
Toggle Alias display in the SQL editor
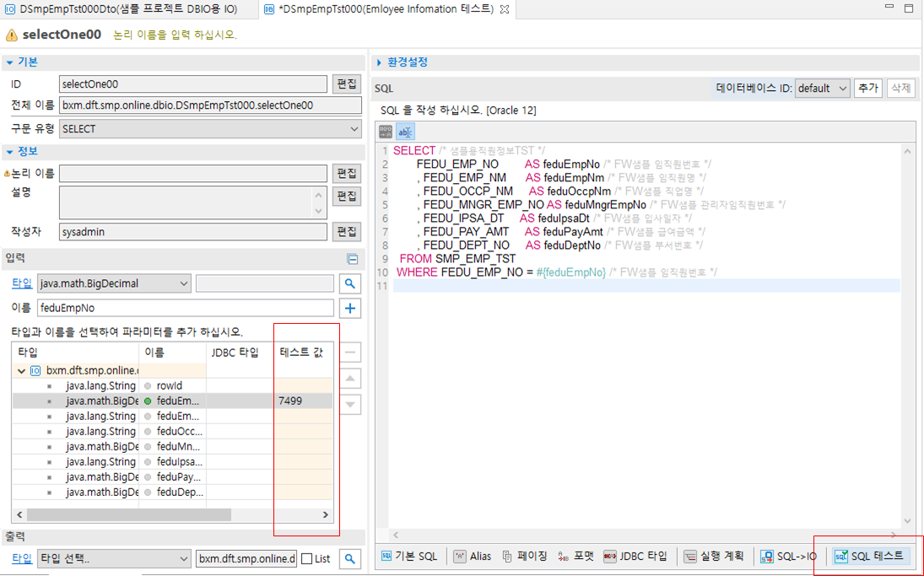click(473, 556)
